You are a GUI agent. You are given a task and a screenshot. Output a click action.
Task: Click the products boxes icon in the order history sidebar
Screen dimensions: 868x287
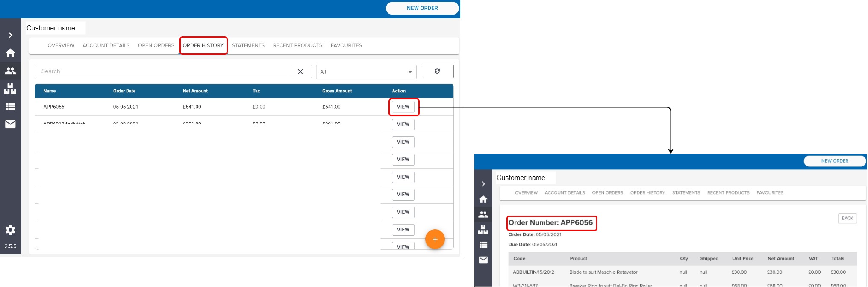click(x=10, y=89)
